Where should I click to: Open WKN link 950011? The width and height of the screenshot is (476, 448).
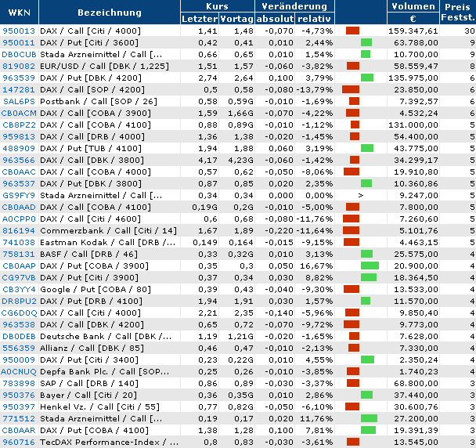click(x=19, y=43)
